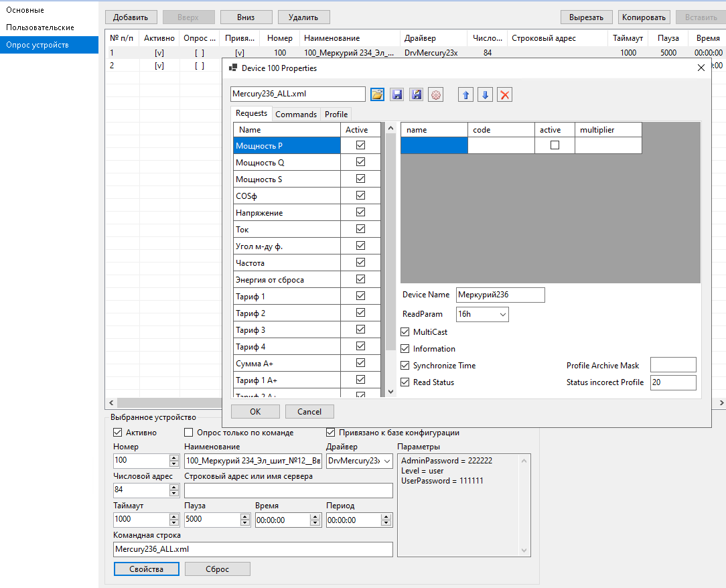Open the ReadParam 16h dropdown
This screenshot has height=588, width=726.
point(503,314)
